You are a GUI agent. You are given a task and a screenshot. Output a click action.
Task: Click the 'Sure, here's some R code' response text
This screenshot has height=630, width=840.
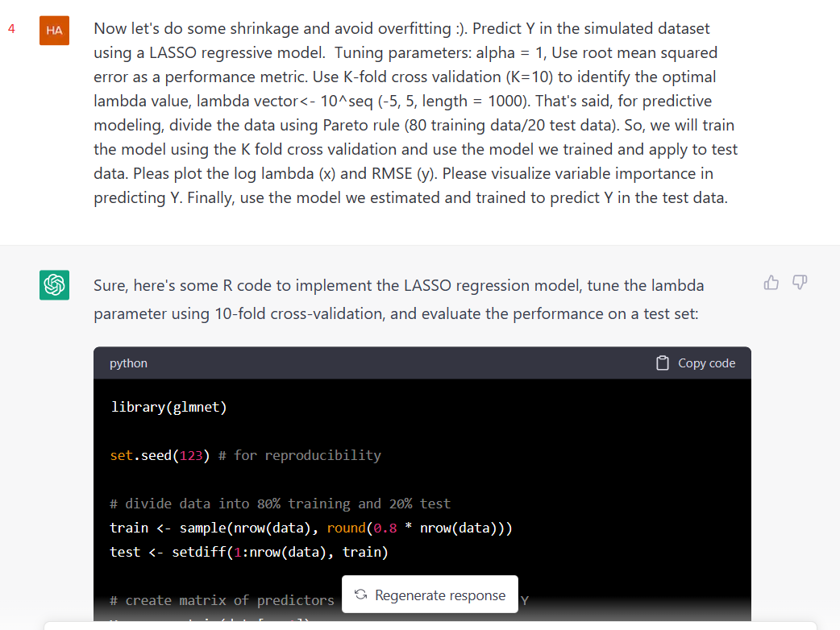(398, 286)
